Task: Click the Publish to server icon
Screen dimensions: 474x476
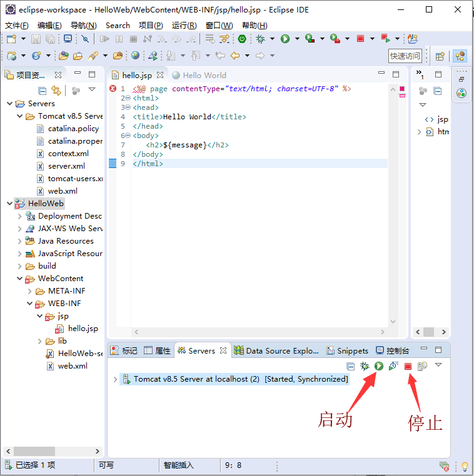Action: tap(422, 366)
